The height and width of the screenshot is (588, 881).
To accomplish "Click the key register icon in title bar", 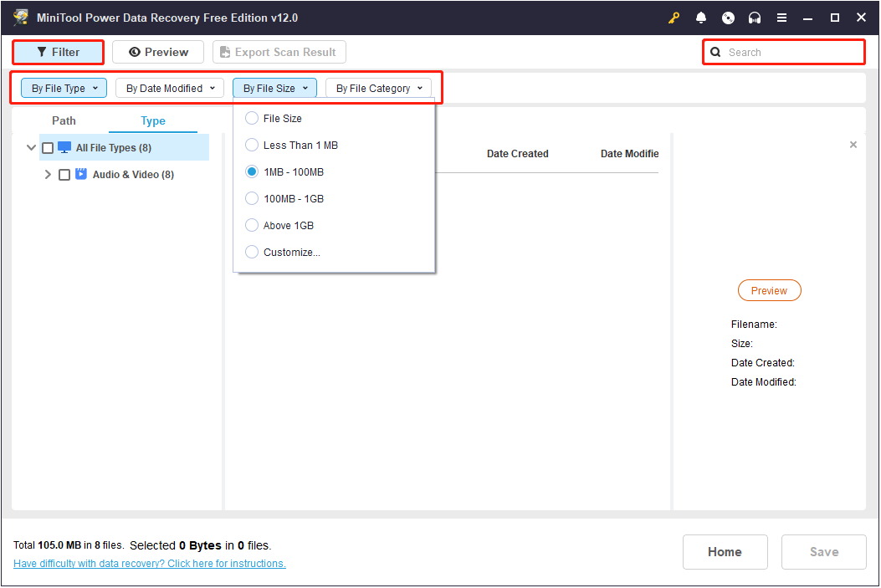I will [674, 18].
